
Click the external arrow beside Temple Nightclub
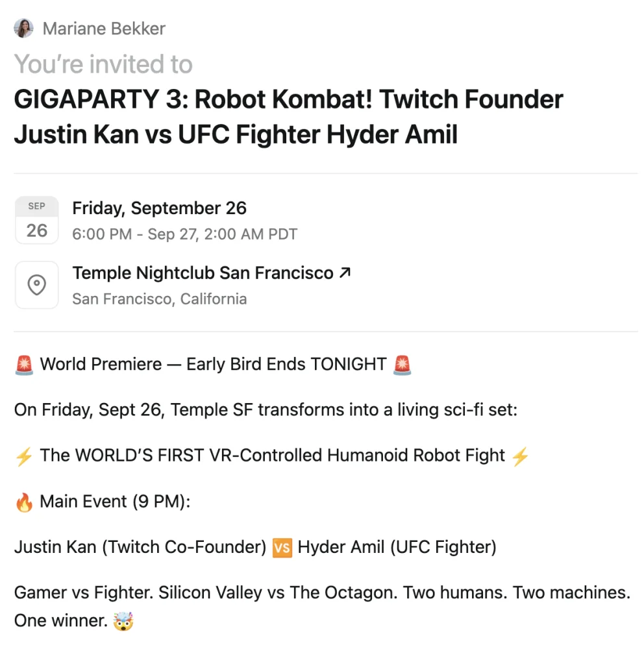pos(345,273)
